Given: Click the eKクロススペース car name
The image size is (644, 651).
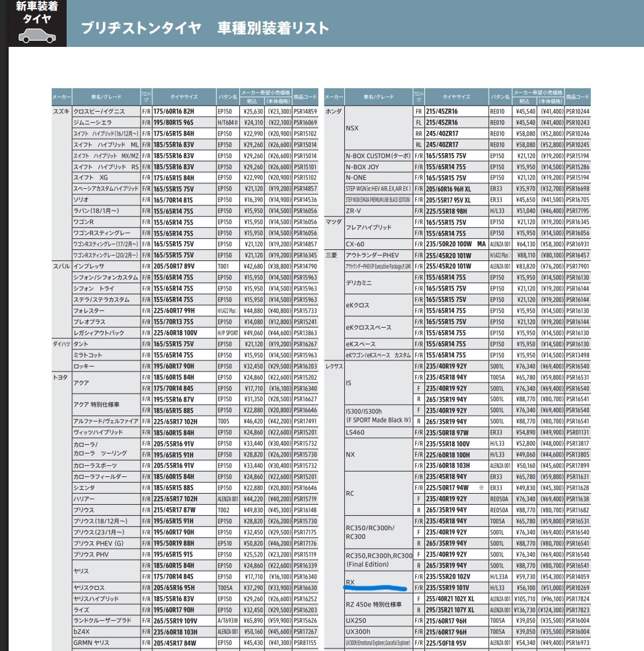Looking at the screenshot, I should click(x=368, y=327).
